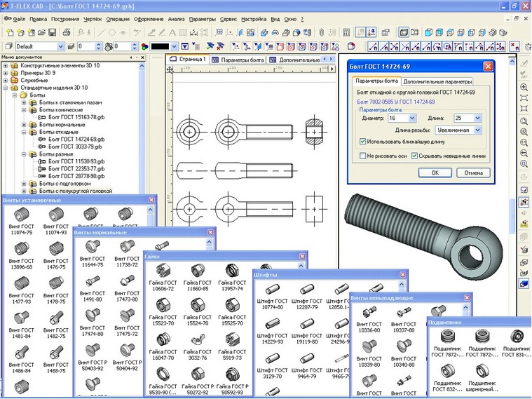Open the black color dropdown arrow
532x399 pixels.
(174, 46)
